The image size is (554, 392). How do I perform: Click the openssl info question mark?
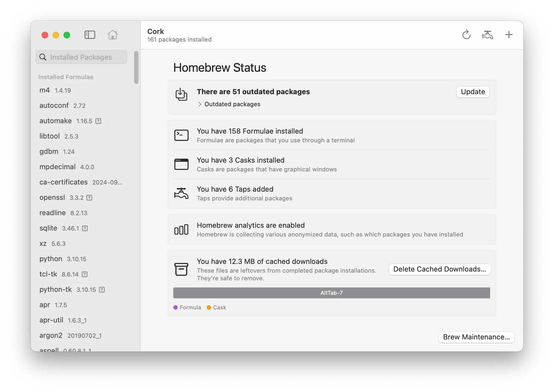pyautogui.click(x=89, y=198)
